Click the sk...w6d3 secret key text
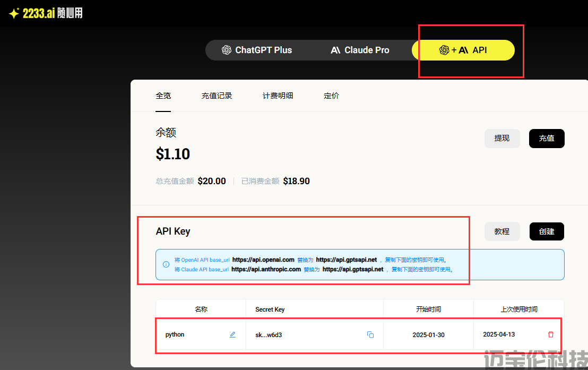The image size is (588, 370). coord(269,335)
